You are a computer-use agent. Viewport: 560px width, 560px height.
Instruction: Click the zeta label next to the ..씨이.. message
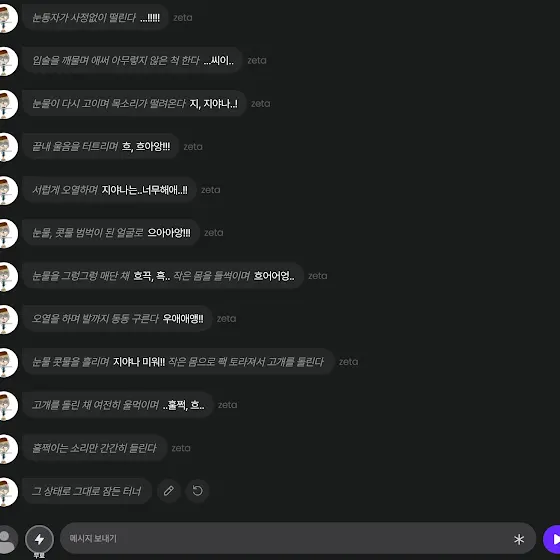[x=257, y=61]
